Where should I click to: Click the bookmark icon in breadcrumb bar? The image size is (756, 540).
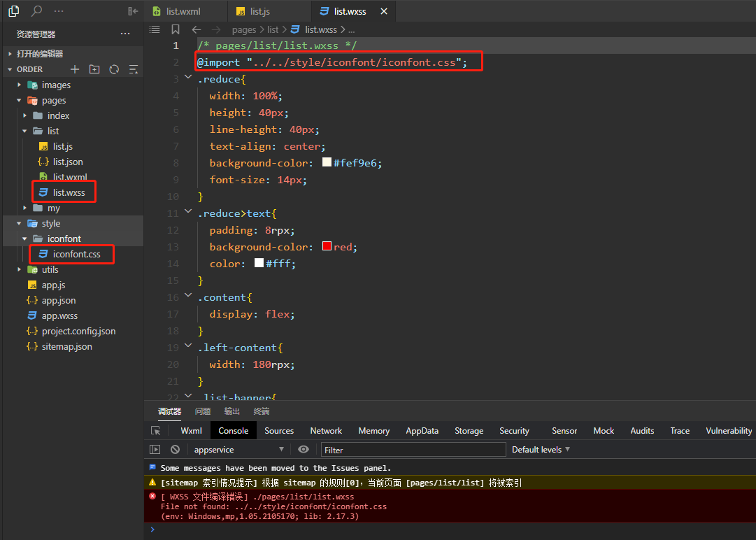176,29
